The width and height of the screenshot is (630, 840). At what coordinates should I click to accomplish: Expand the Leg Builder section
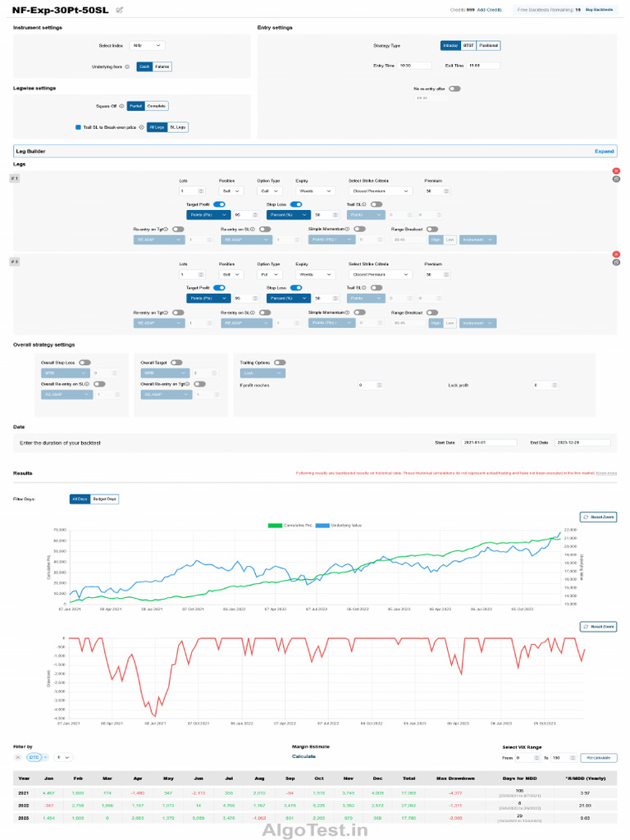[604, 152]
